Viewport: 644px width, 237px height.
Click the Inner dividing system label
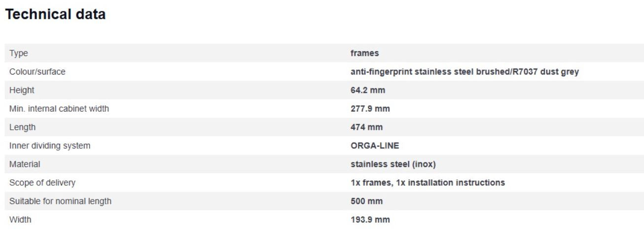[50, 146]
